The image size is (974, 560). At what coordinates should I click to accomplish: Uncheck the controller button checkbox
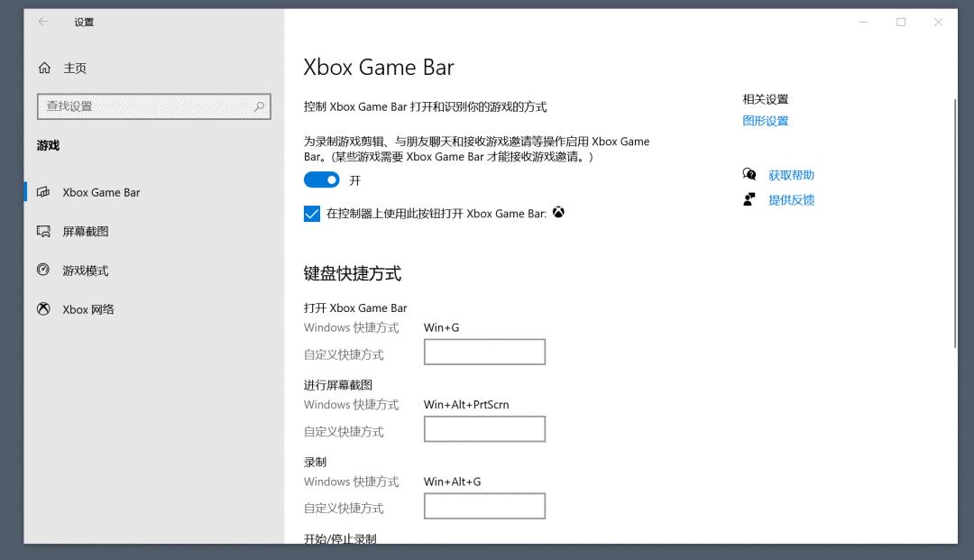(x=312, y=214)
